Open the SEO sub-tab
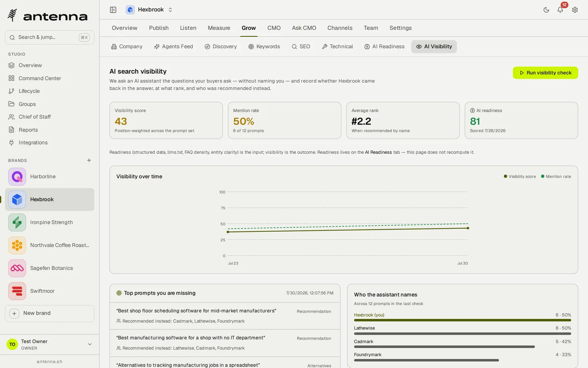This screenshot has height=368, width=588. tap(301, 47)
